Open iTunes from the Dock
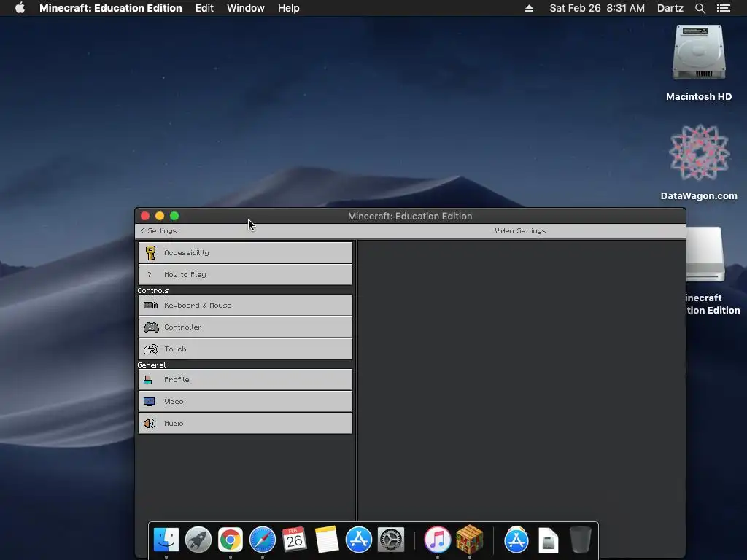Viewport: 747px width, 560px height. click(438, 540)
